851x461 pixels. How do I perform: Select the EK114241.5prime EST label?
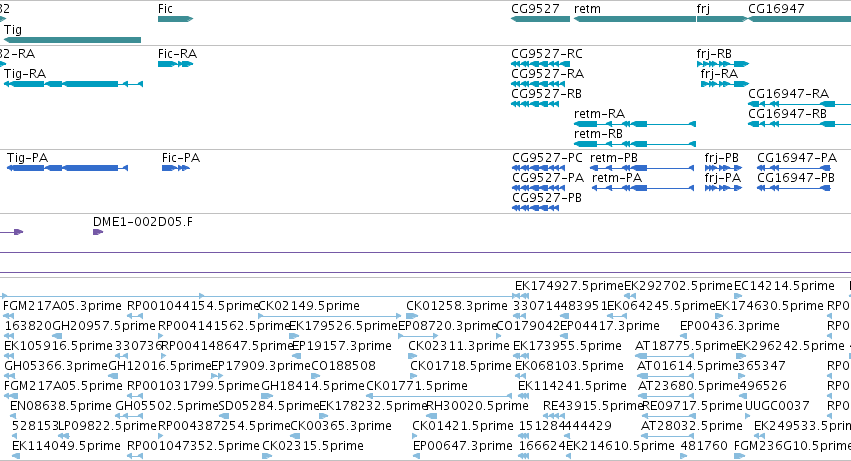tap(573, 387)
